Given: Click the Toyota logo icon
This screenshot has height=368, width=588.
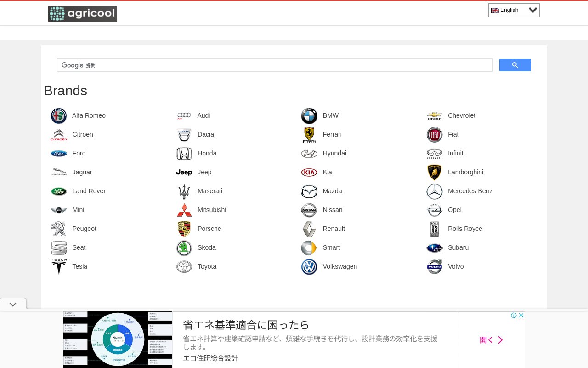Looking at the screenshot, I should (184, 267).
